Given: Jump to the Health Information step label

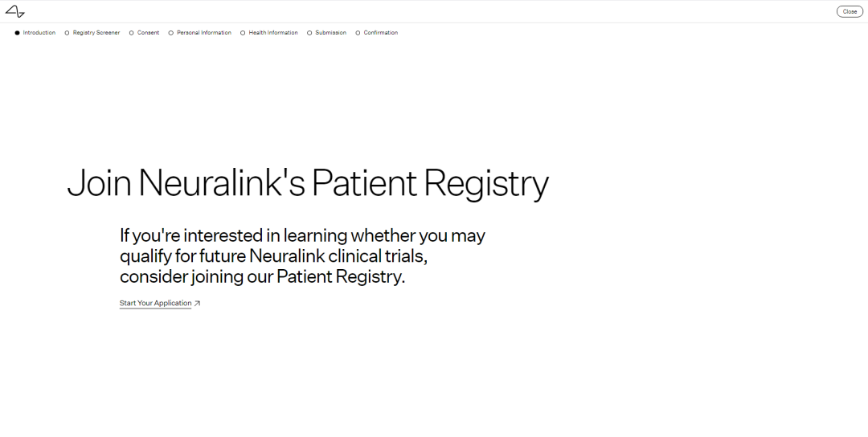Looking at the screenshot, I should [273, 33].
